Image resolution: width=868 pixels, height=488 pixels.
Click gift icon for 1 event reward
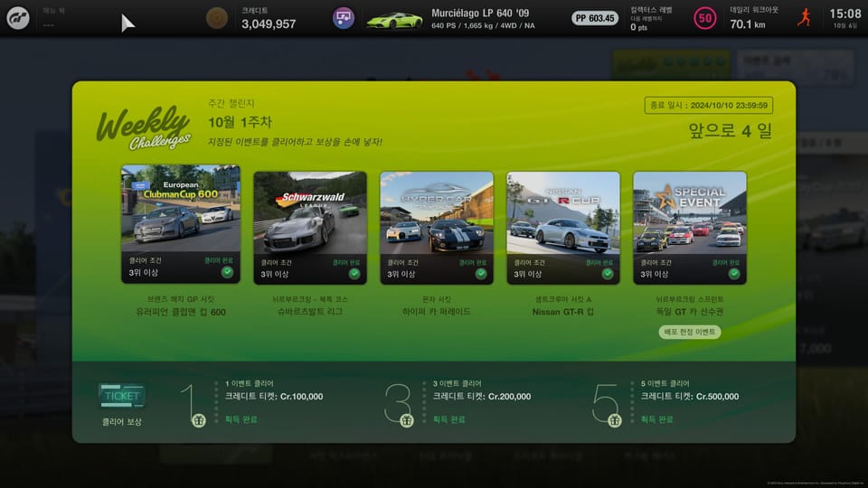199,420
